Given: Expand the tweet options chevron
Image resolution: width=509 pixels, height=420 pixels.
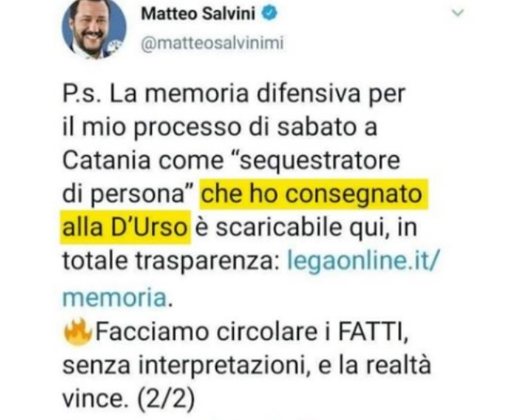Looking at the screenshot, I should [458, 13].
